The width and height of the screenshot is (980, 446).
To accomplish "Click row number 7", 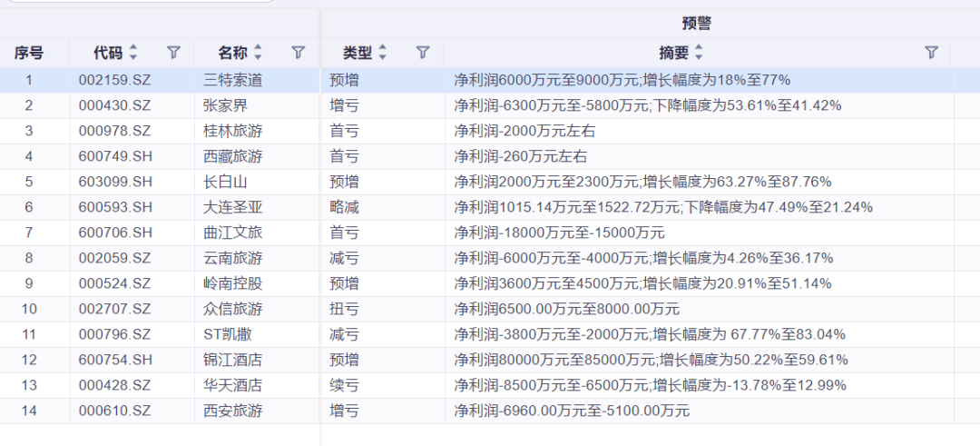I will 29,233.
